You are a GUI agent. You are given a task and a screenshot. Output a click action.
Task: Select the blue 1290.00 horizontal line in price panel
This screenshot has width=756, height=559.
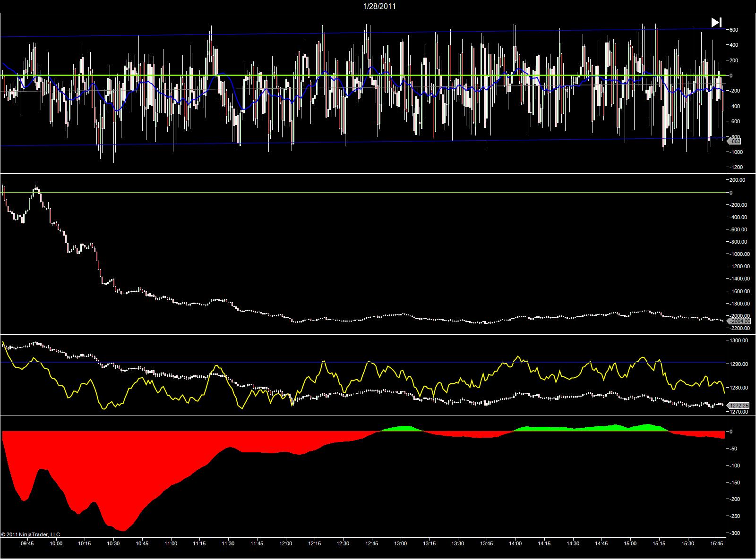(362, 362)
